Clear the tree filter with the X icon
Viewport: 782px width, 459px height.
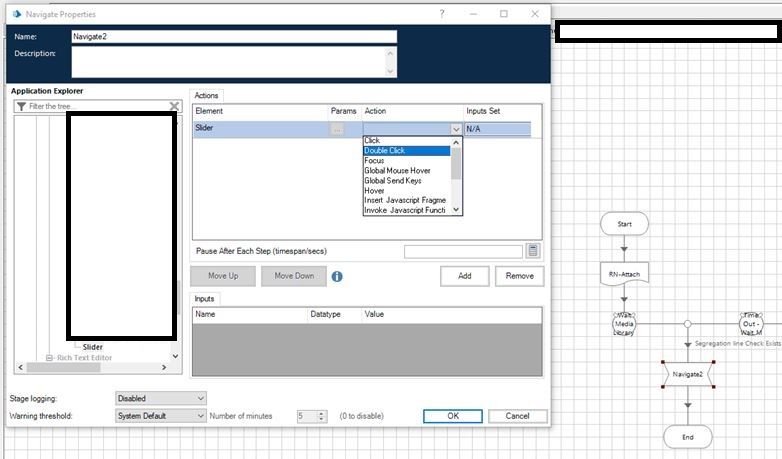[174, 106]
